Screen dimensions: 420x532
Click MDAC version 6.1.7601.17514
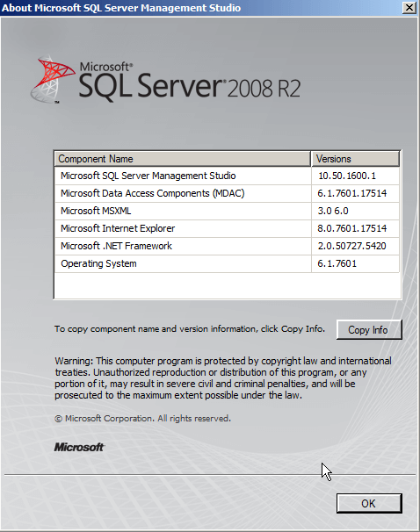tap(352, 193)
